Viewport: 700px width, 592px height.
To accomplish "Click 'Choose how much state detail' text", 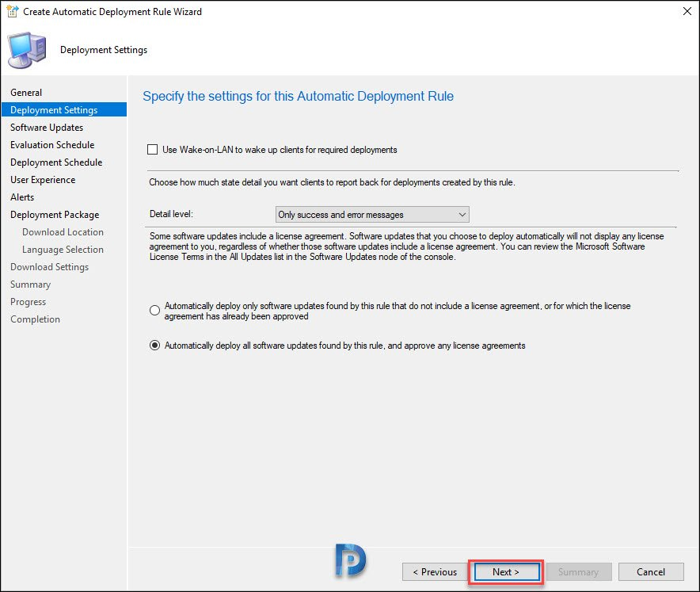I will coord(332,182).
